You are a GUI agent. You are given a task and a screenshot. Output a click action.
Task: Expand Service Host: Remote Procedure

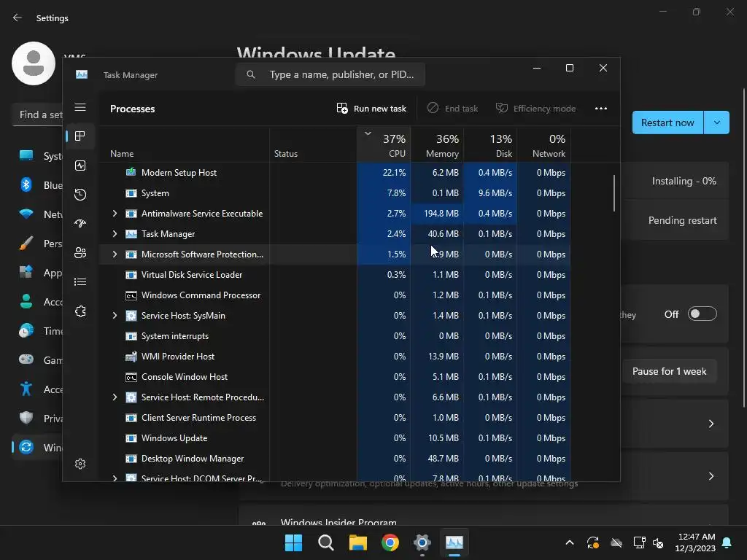115,397
